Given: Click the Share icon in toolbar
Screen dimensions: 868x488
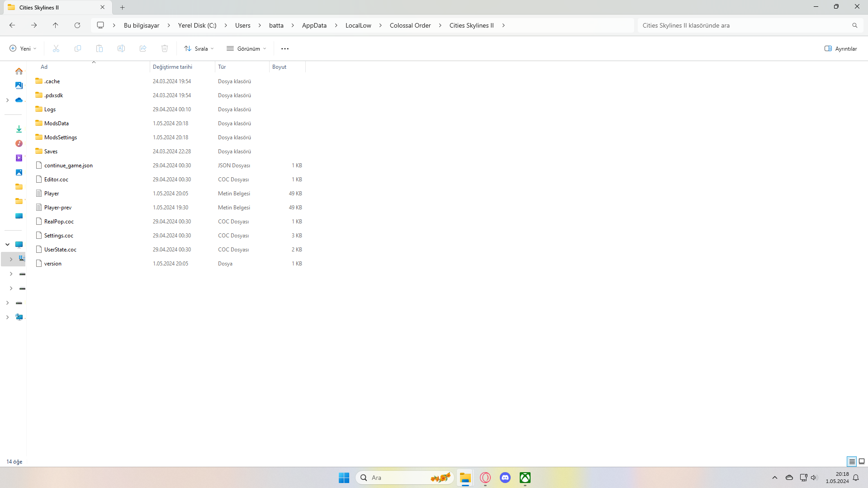Looking at the screenshot, I should pos(143,48).
